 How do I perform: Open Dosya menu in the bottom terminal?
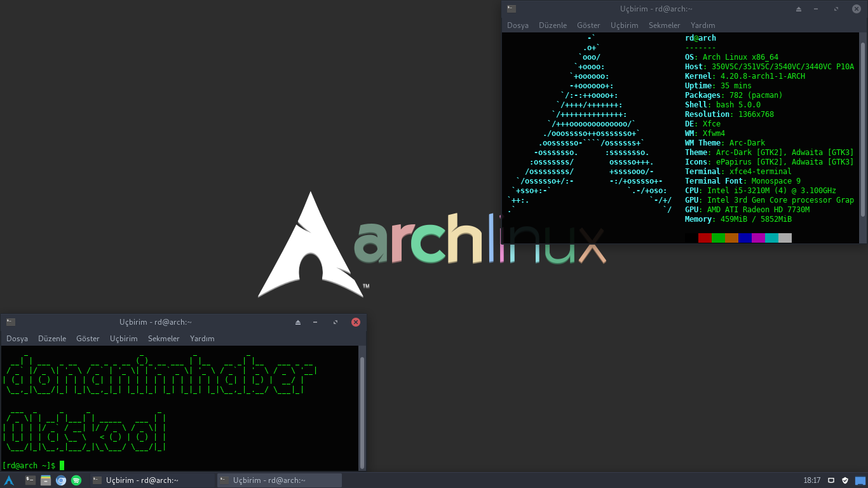(x=17, y=339)
